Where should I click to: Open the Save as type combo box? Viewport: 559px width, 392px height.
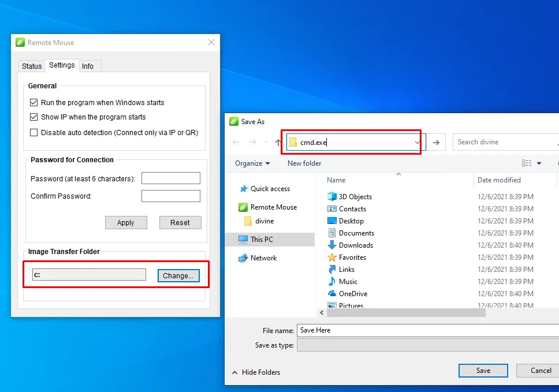click(x=428, y=345)
